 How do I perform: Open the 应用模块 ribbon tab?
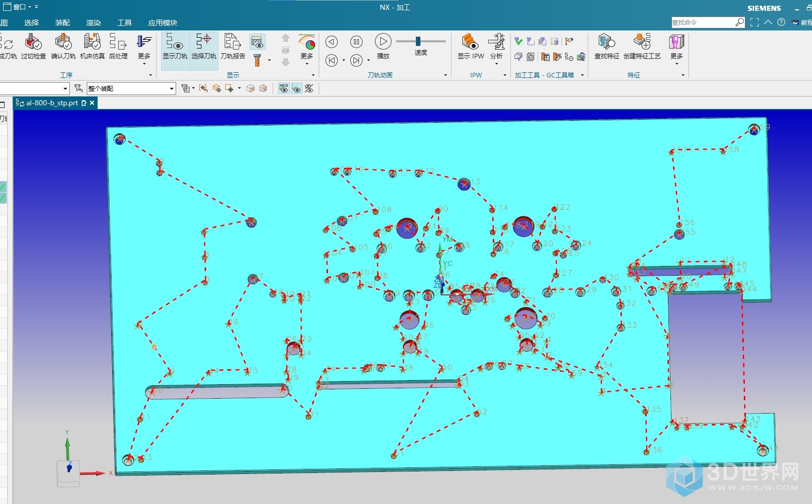click(x=163, y=23)
